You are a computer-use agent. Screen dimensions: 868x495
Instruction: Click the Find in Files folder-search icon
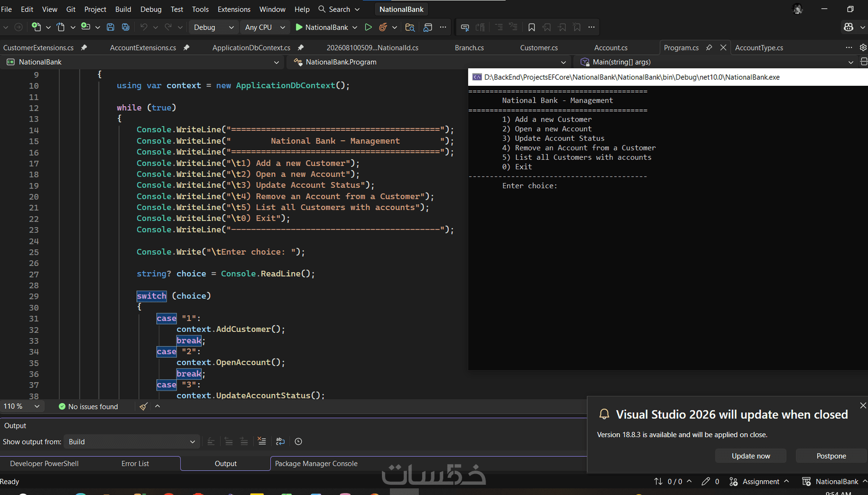(x=410, y=27)
